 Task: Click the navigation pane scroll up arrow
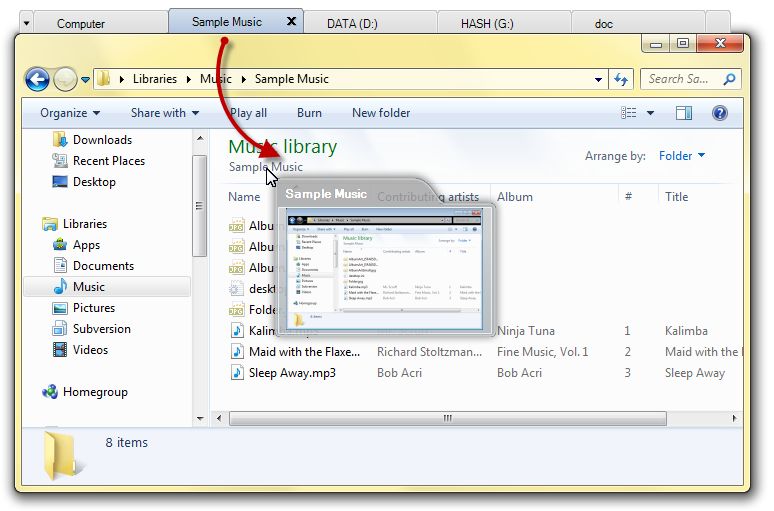click(200, 138)
